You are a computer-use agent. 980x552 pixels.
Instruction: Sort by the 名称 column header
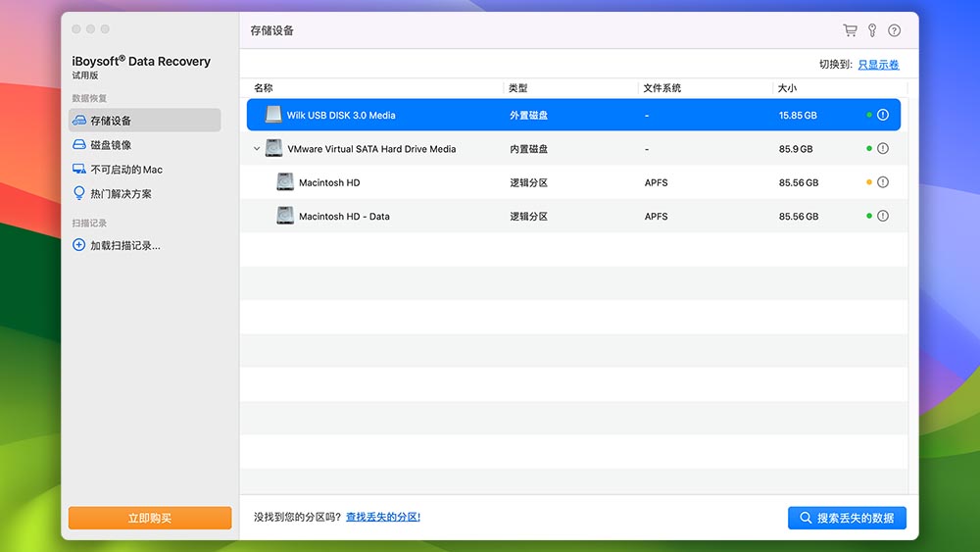coord(263,88)
